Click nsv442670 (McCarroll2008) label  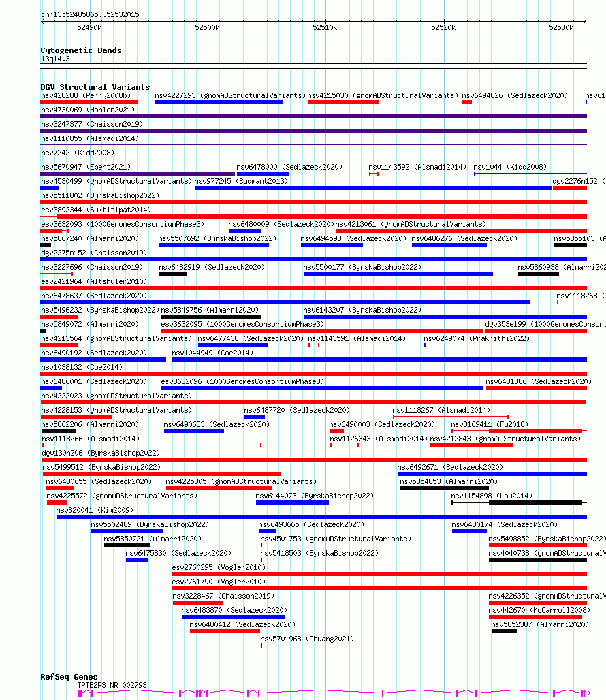tap(539, 610)
